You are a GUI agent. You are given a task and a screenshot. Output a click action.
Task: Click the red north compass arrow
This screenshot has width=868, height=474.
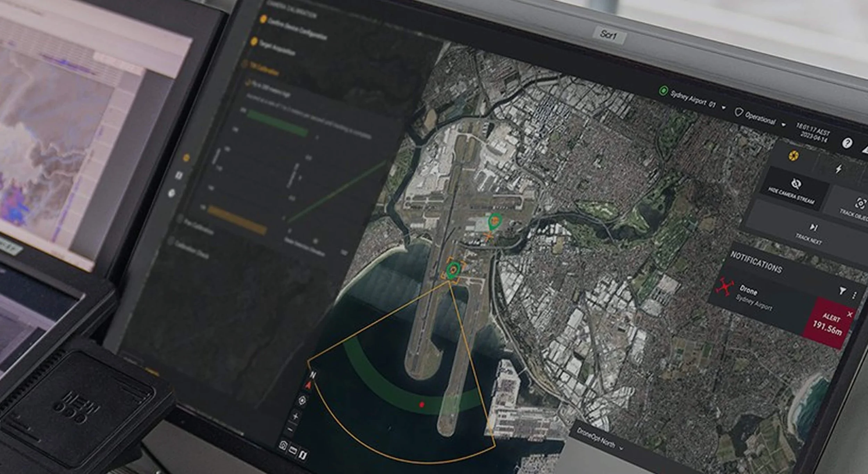coord(308,385)
